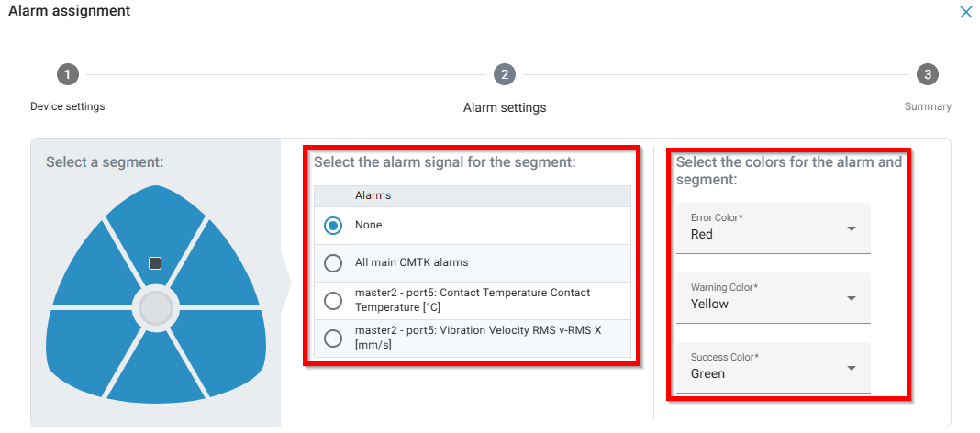
Task: Click the small square marker in top segment
Action: pyautogui.click(x=155, y=263)
